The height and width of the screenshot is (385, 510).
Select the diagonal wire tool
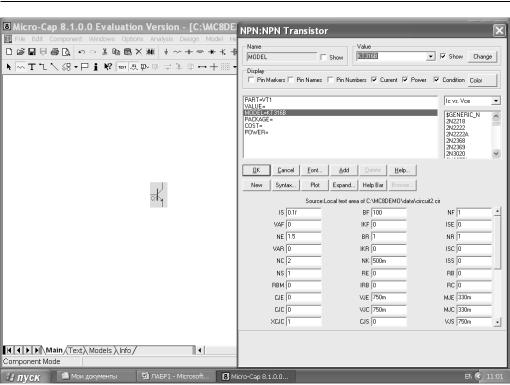pyautogui.click(x=54, y=67)
